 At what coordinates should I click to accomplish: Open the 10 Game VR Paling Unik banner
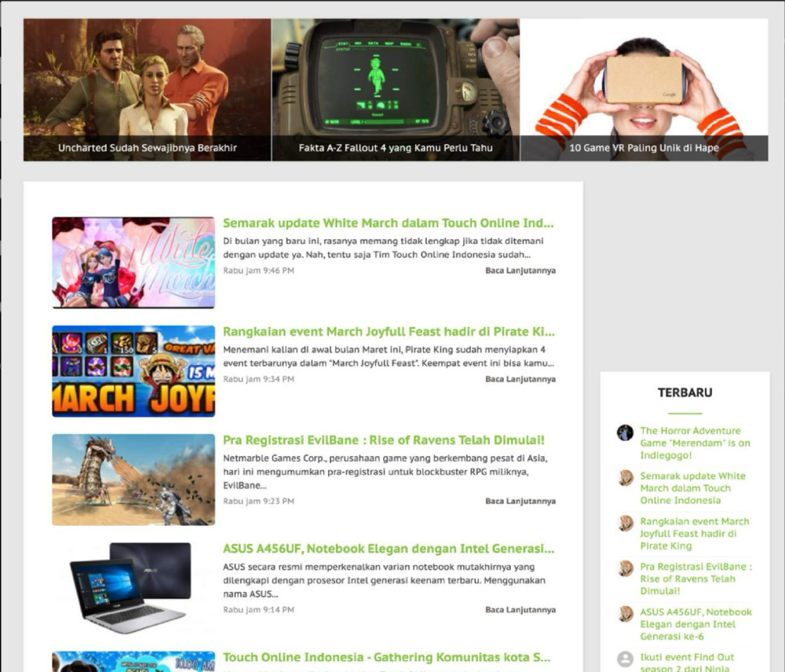644,90
